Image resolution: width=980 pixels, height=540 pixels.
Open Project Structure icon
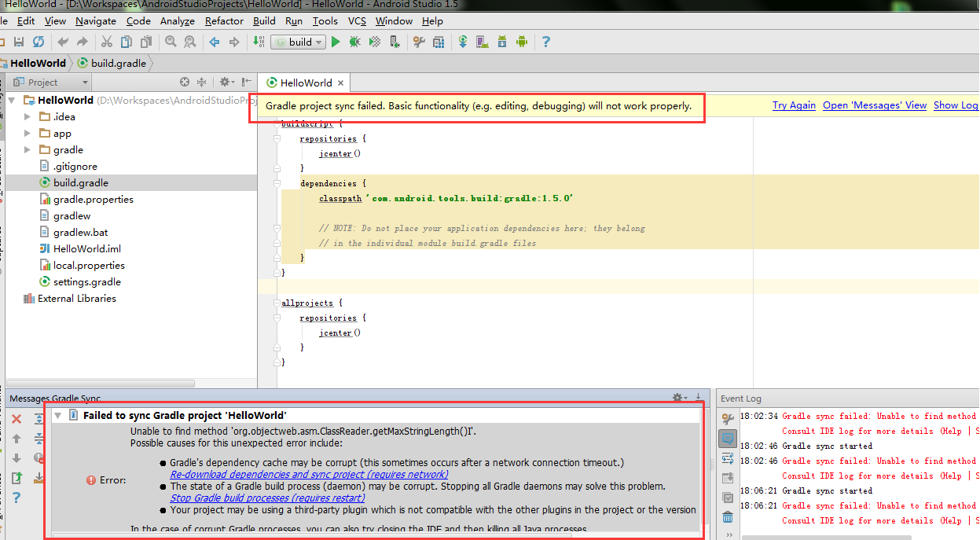(439, 42)
